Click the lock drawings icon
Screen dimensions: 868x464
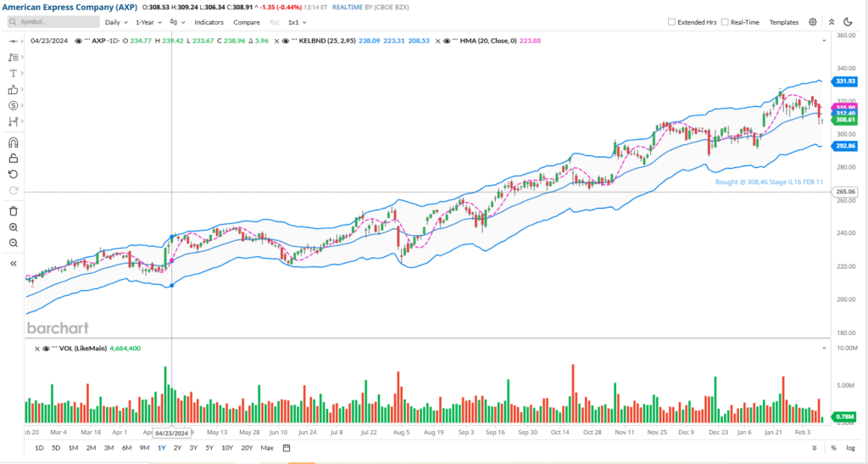14,158
